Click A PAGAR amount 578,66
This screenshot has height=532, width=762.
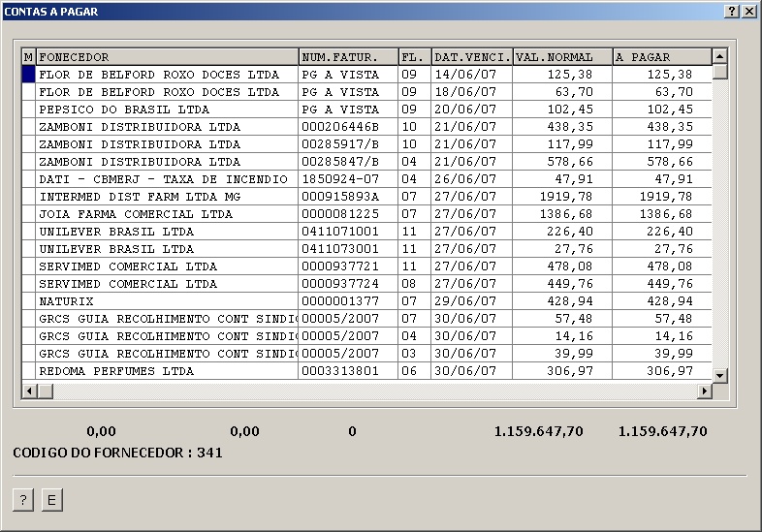pos(670,162)
